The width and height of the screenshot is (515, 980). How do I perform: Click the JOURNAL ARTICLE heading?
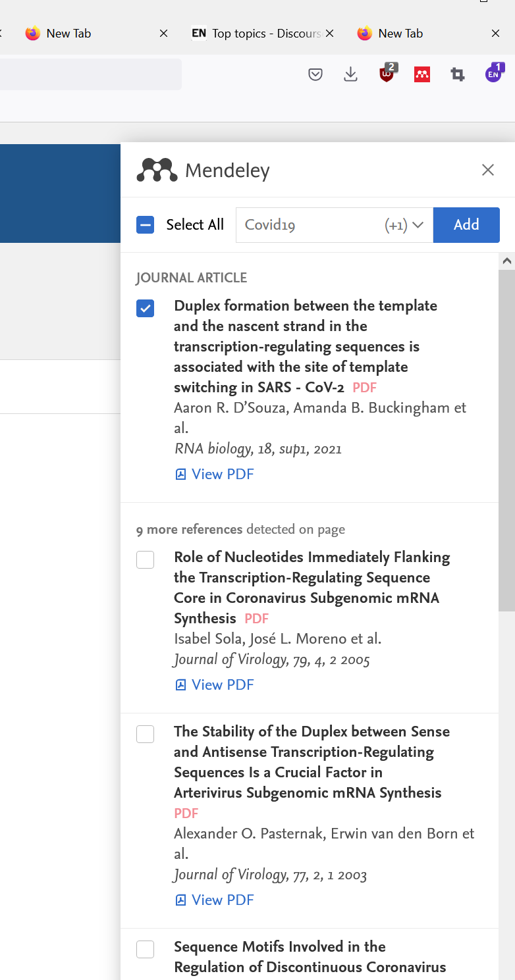(192, 278)
